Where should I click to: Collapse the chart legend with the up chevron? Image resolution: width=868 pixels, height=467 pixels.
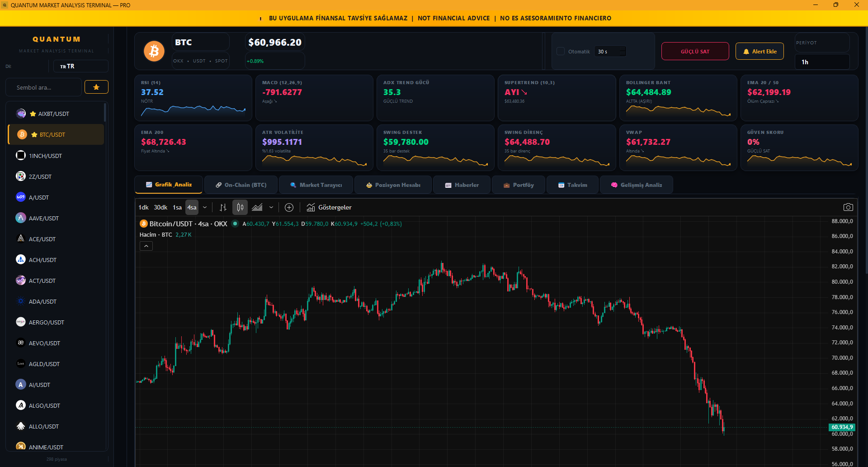pos(146,246)
